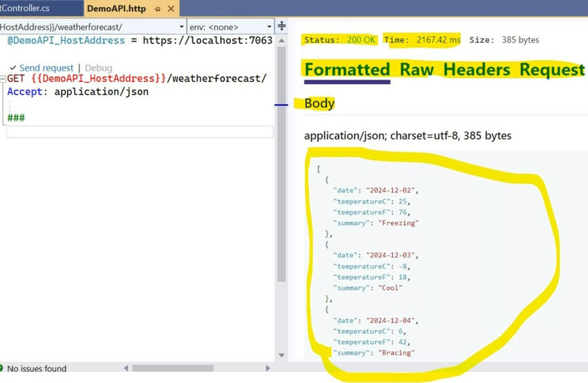This screenshot has width=588, height=383.
Task: Click the split editor icon
Action: (282, 26)
